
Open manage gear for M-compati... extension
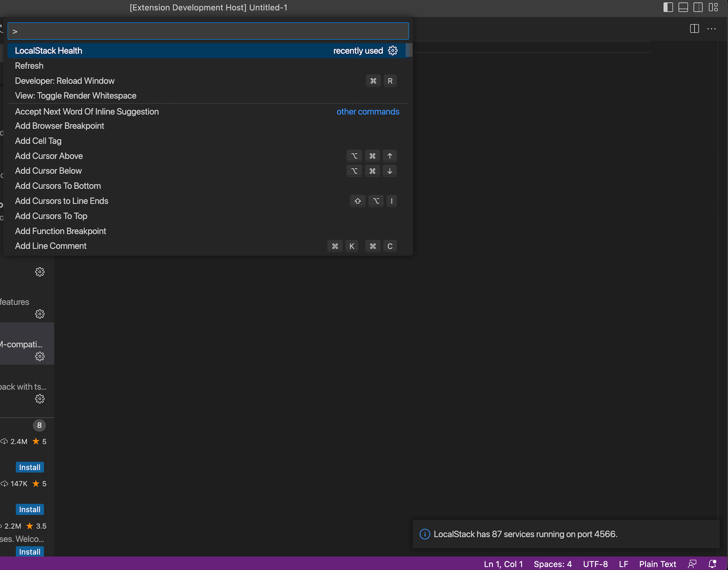pyautogui.click(x=40, y=357)
